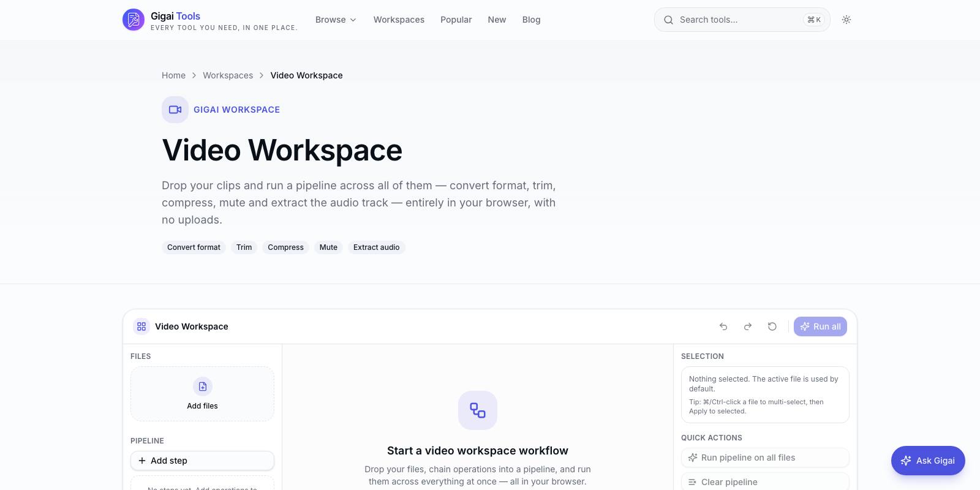The image size is (980, 490).
Task: Click the Gigai Tools logo icon
Action: point(134,20)
